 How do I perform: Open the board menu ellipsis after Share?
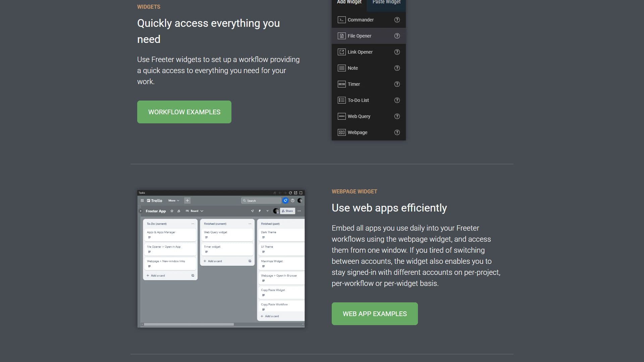[299, 211]
